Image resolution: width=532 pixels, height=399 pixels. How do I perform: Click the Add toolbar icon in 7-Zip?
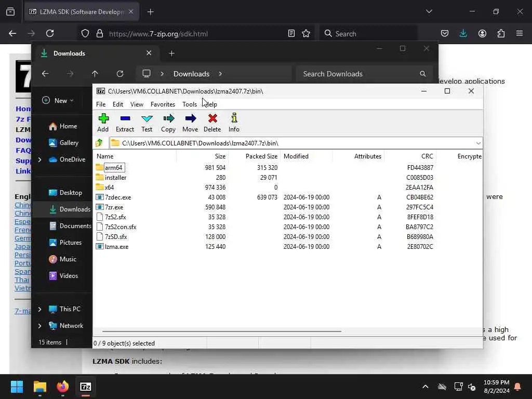tap(103, 123)
